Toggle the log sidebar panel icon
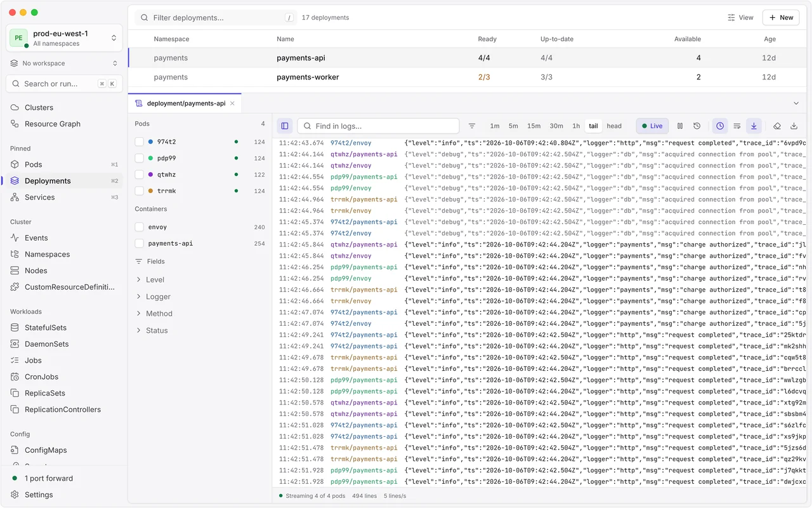This screenshot has width=812, height=508. [285, 126]
